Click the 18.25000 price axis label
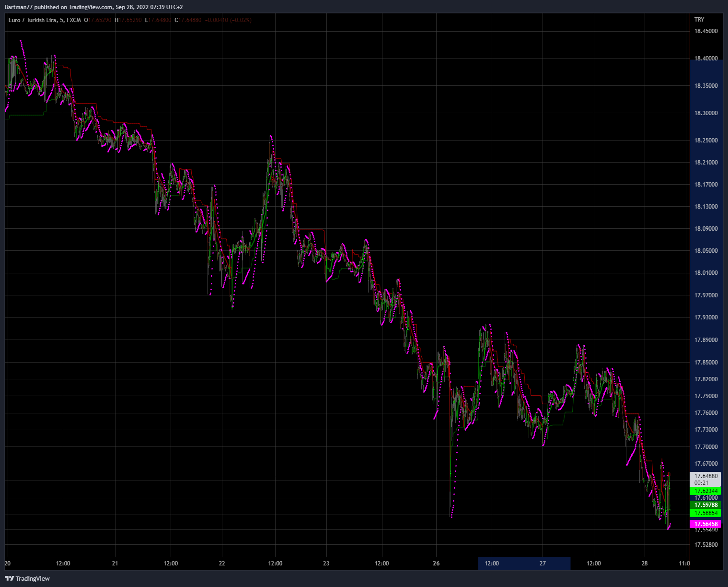Screen dimensions: 728x587 click(706, 141)
